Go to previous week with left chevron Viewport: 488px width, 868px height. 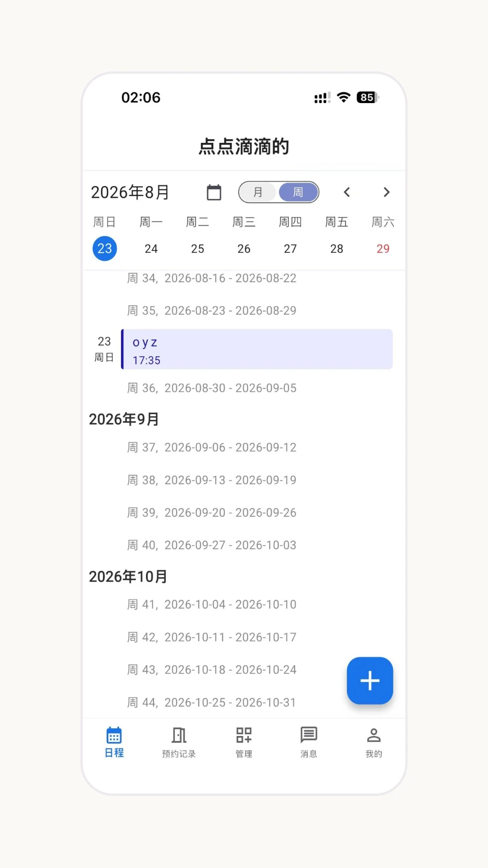click(347, 192)
